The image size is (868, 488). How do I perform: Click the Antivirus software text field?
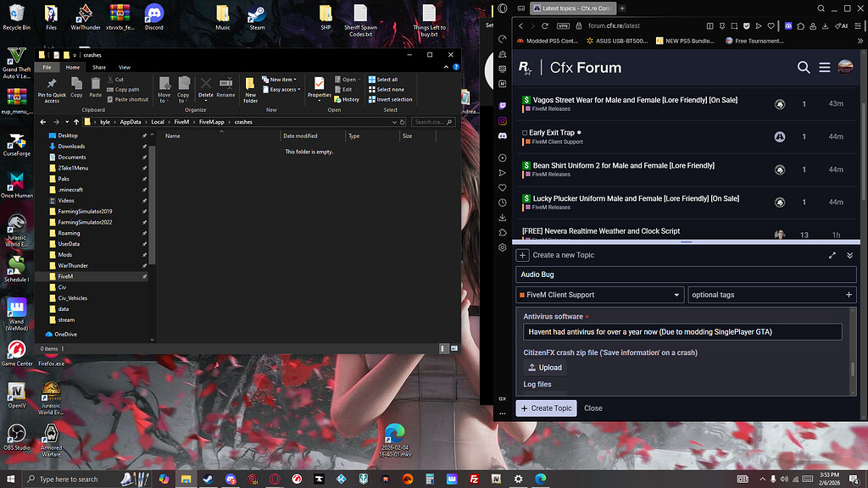(x=682, y=332)
